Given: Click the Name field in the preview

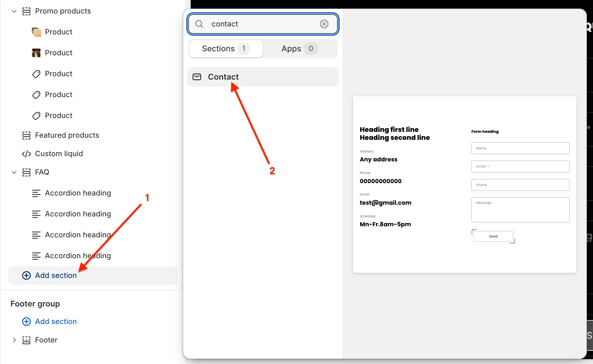Looking at the screenshot, I should 520,148.
